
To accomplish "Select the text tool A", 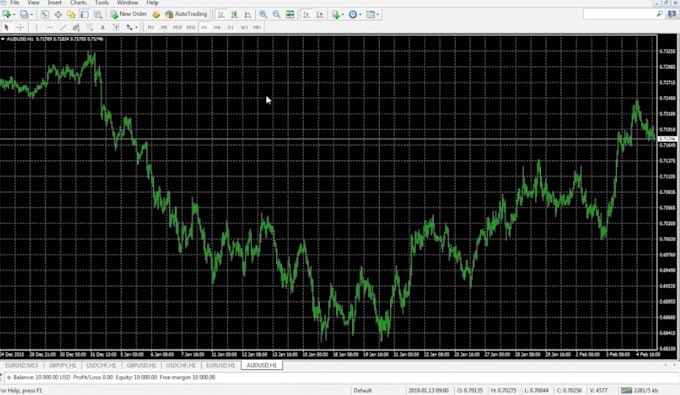I will [103, 27].
